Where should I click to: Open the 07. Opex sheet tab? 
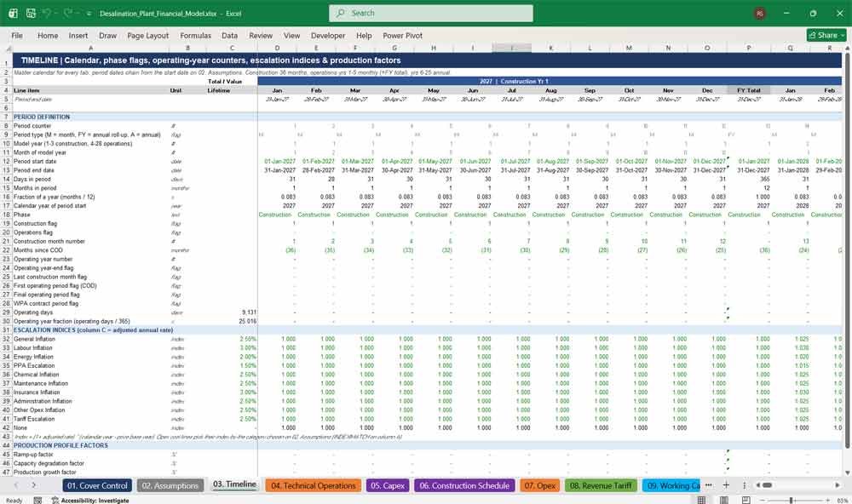(539, 485)
